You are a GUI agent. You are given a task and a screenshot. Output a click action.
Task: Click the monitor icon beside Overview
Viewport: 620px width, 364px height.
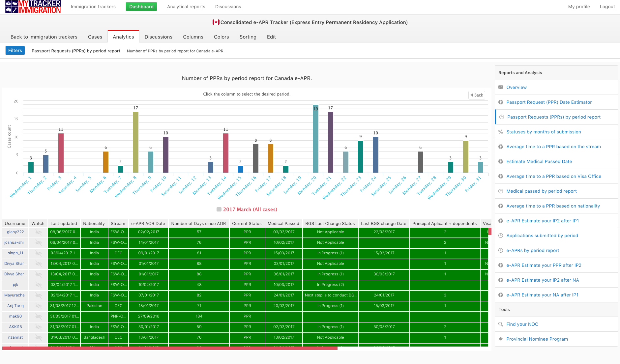coord(501,87)
